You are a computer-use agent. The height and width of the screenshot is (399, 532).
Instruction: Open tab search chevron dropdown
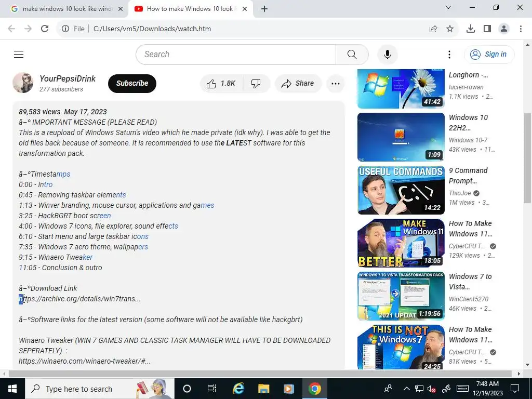point(448,7)
